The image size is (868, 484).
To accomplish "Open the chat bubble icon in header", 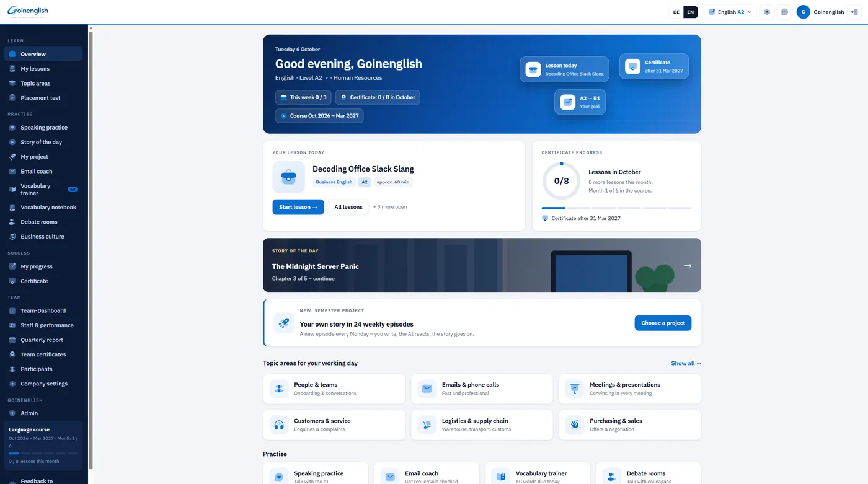I will [784, 12].
